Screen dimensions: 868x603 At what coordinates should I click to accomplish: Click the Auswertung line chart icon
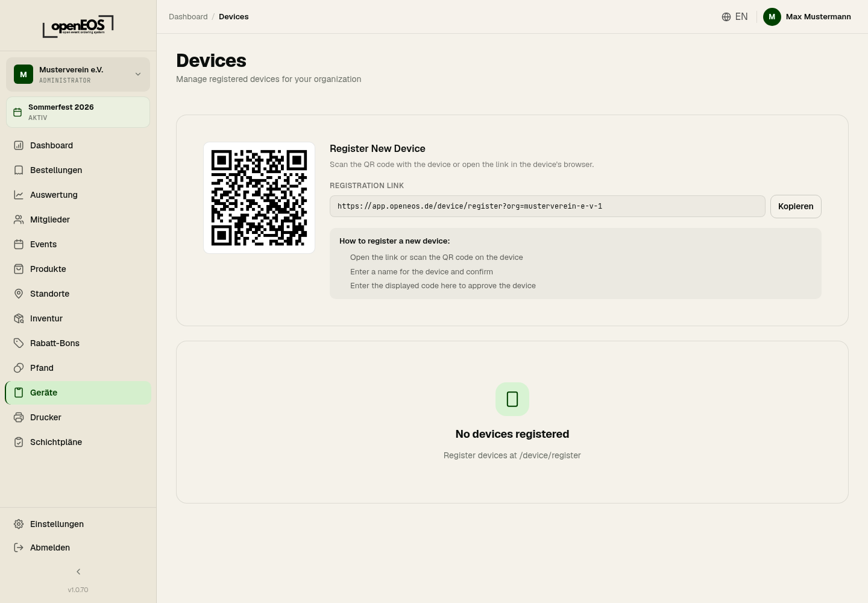pos(19,195)
